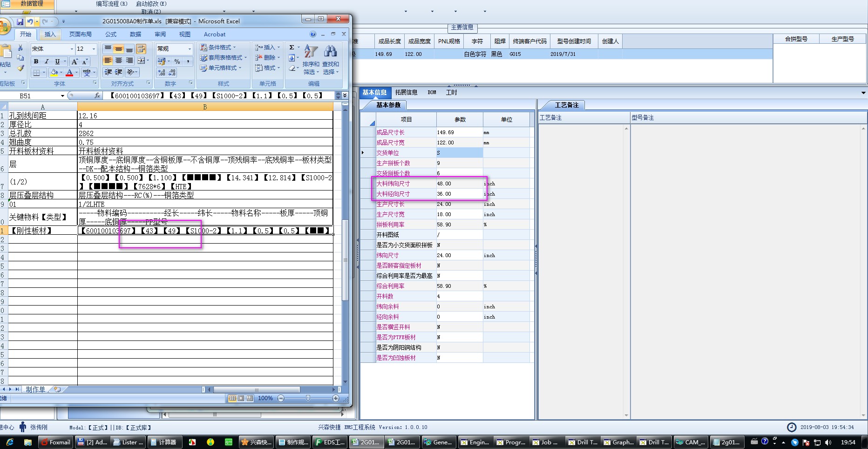This screenshot has width=868, height=449.
Task: Open the 页面布局 ribbon tab
Action: [x=81, y=34]
